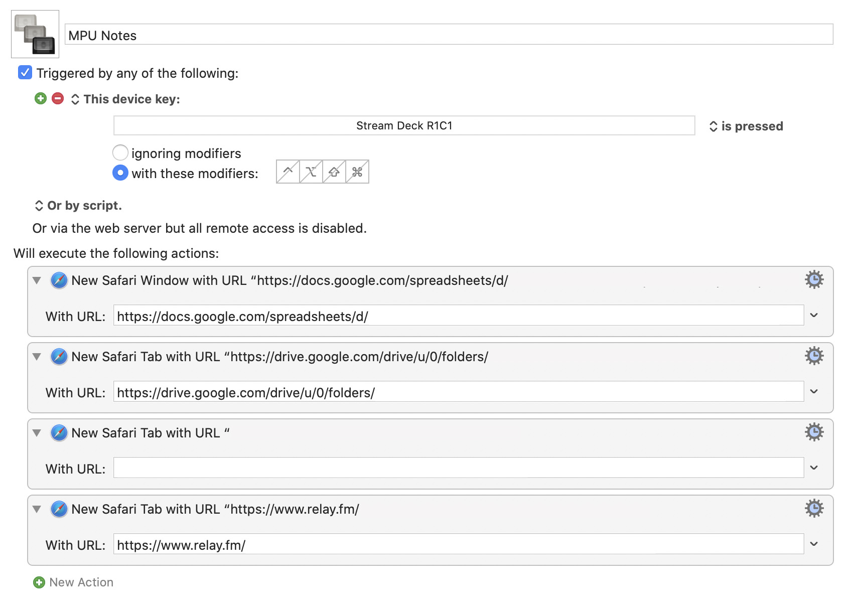Toggle the Command modifier key
This screenshot has width=848, height=616.
click(357, 172)
